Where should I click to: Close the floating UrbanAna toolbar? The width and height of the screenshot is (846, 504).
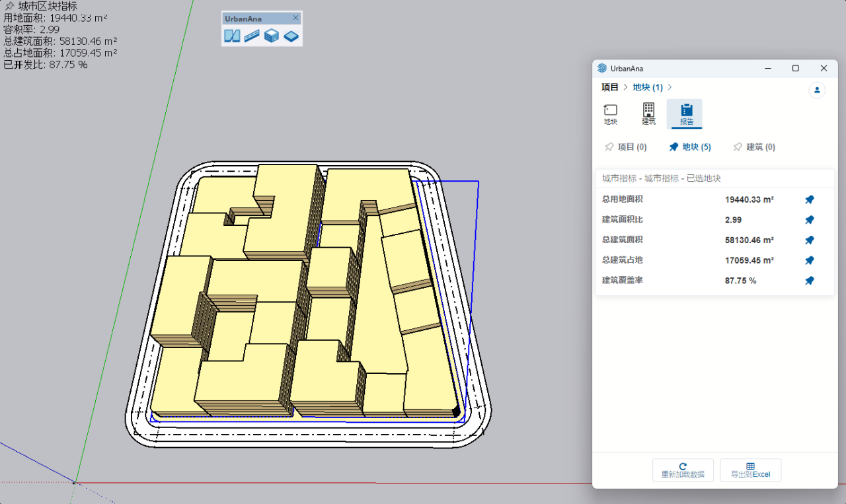point(295,18)
